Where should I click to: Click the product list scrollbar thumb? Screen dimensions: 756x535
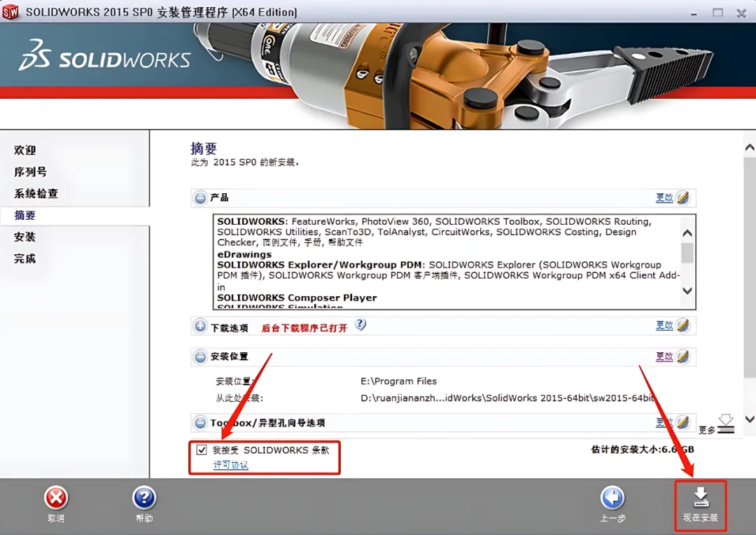(x=687, y=253)
